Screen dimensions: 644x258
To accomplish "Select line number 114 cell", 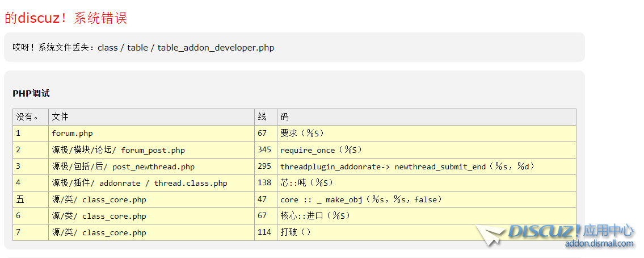I will coord(264,232).
